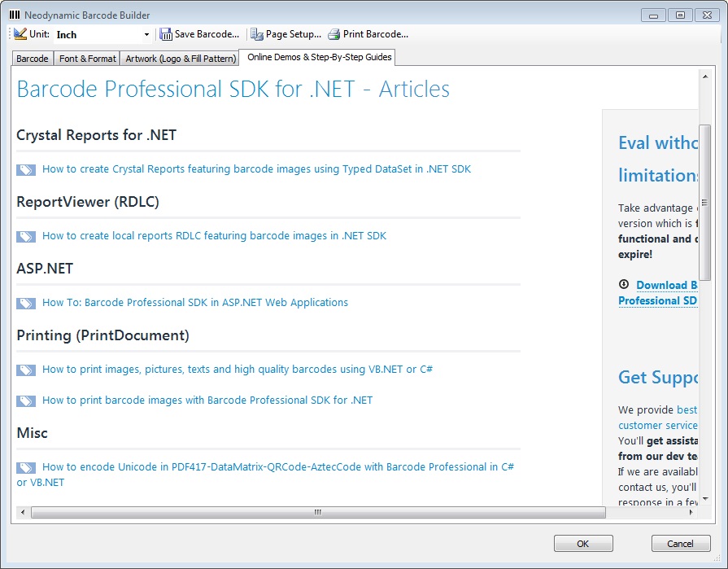
Task: Click the tag icon beside the RDLC reports article
Action: pyautogui.click(x=26, y=237)
